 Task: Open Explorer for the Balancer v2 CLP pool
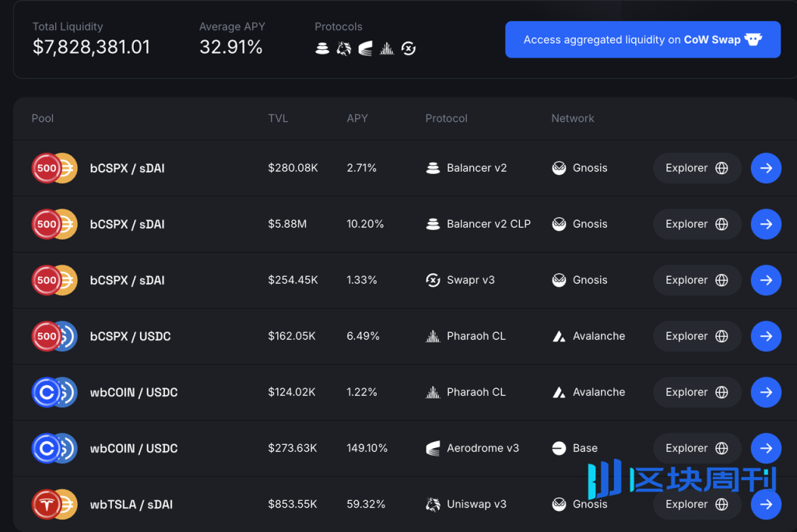coord(697,224)
